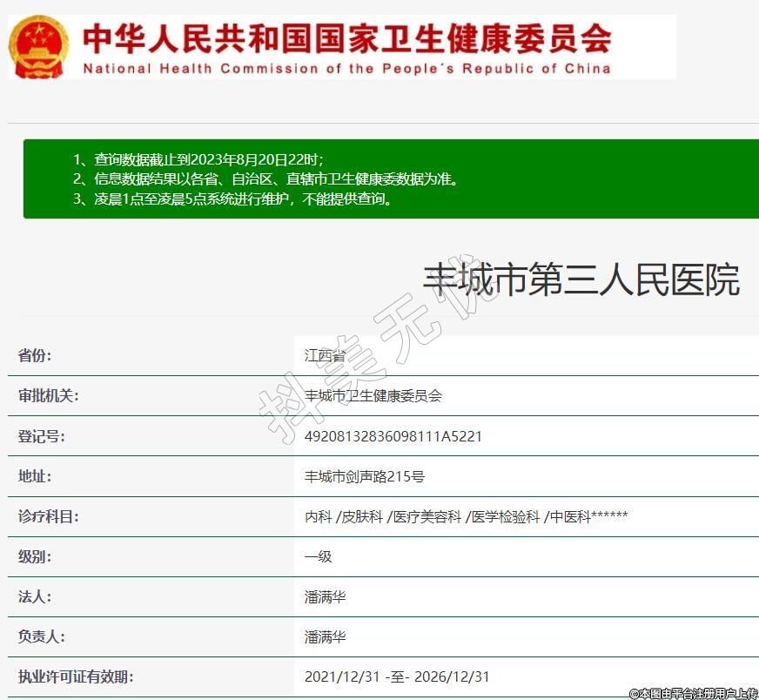Click the Chinese commission title in header

click(x=346, y=37)
